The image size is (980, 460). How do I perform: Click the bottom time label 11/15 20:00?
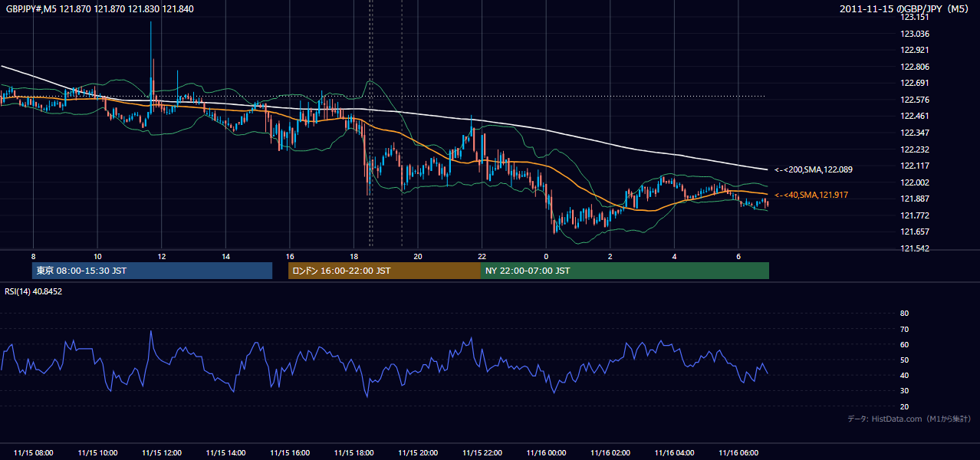pos(418,453)
